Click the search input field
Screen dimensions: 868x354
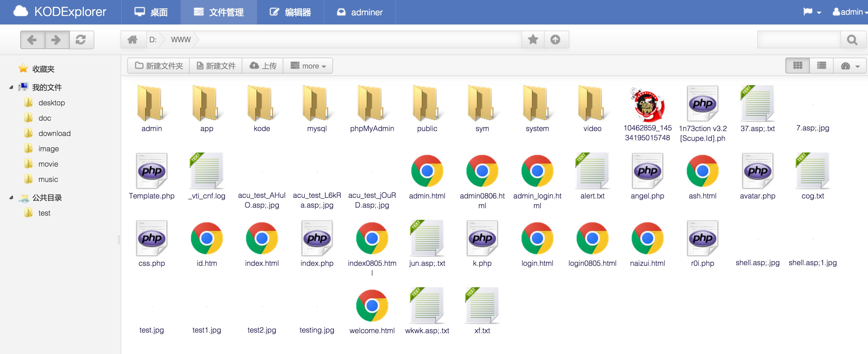[799, 40]
